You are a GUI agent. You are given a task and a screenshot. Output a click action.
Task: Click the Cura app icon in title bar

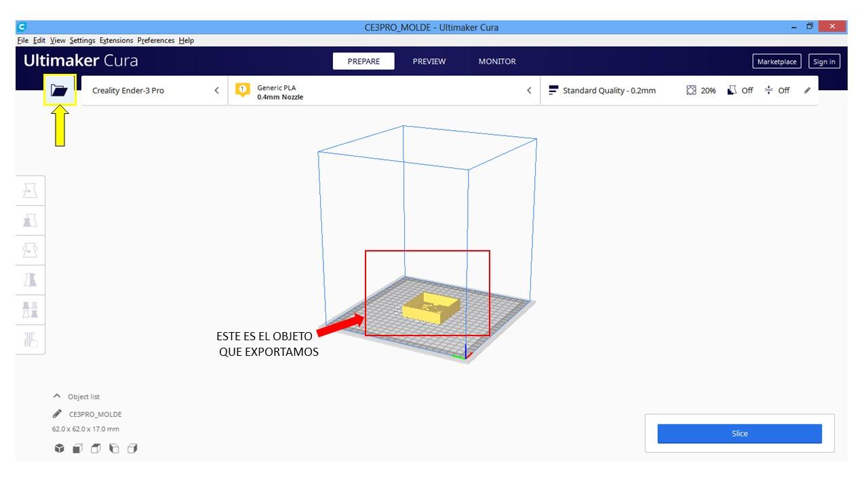(x=22, y=27)
